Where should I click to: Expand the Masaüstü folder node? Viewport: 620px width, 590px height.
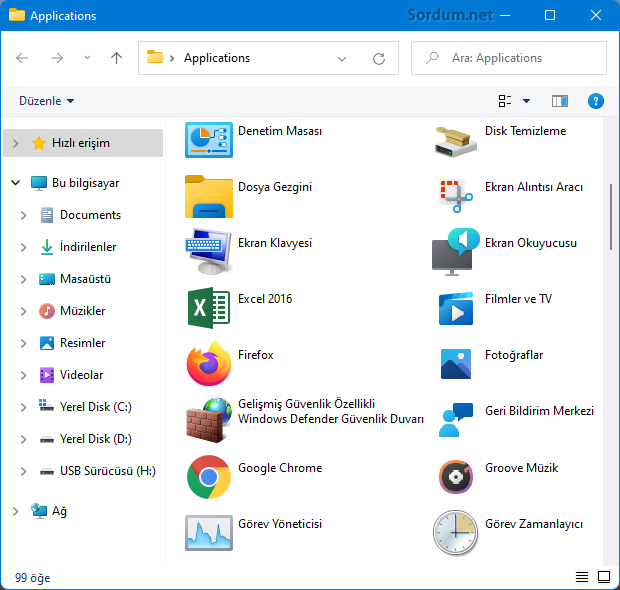[23, 279]
